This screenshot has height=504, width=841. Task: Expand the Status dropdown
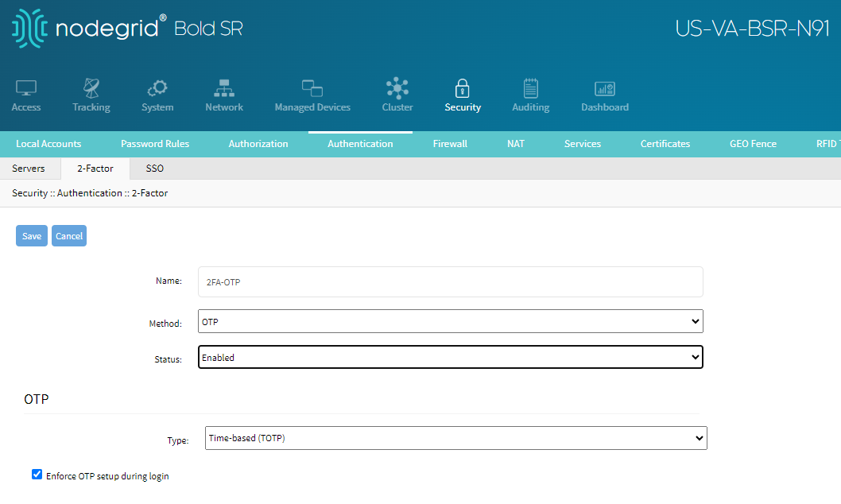coord(450,358)
